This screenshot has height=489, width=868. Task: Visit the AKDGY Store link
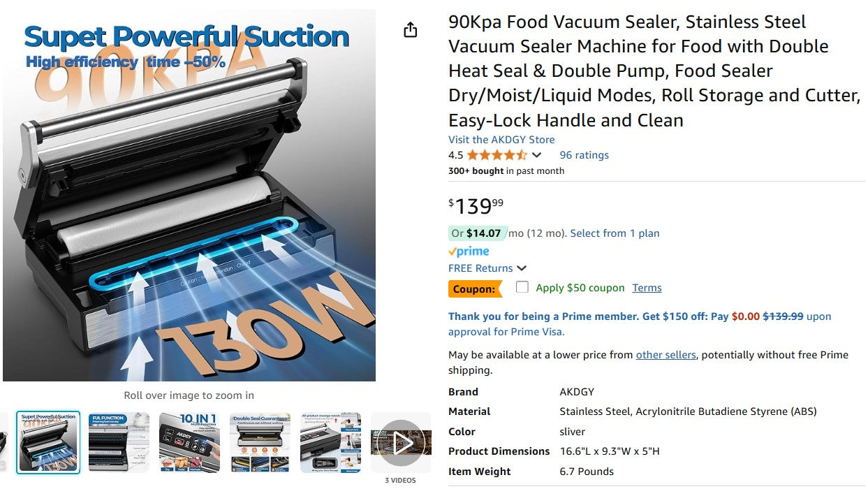pos(501,140)
